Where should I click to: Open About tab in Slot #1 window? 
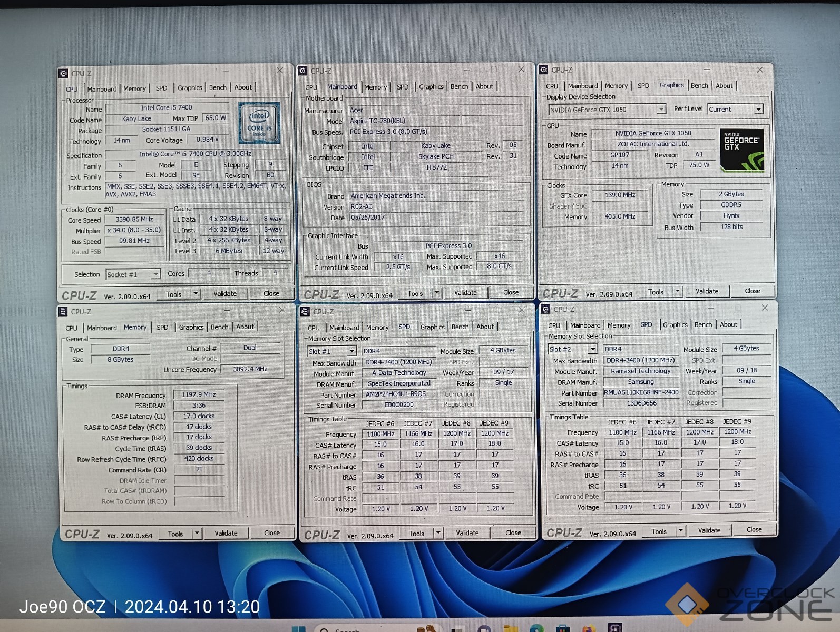tap(485, 327)
